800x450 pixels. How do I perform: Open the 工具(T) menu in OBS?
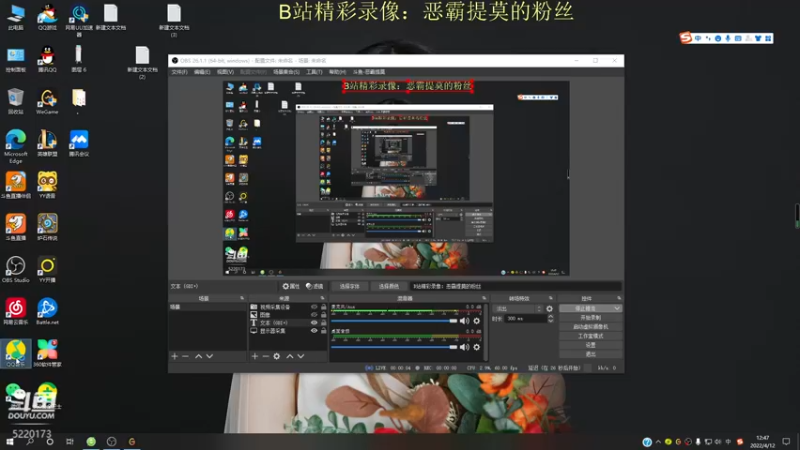[314, 72]
